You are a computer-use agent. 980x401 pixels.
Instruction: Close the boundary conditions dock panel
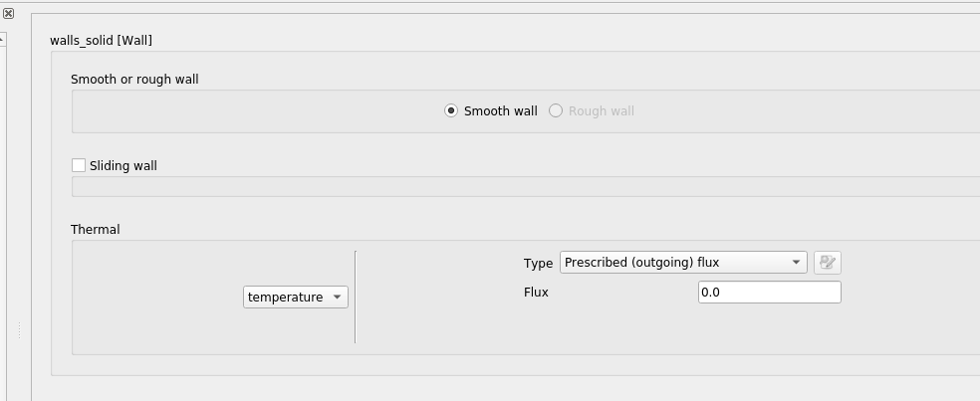tap(8, 13)
